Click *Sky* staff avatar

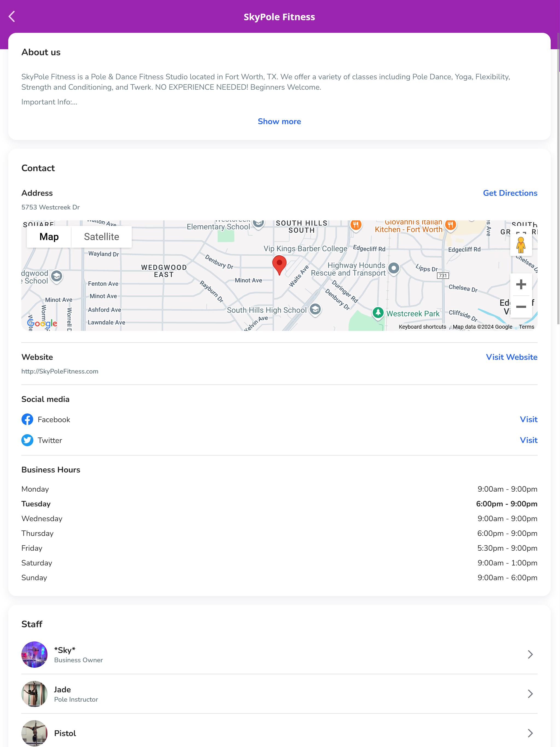34,655
